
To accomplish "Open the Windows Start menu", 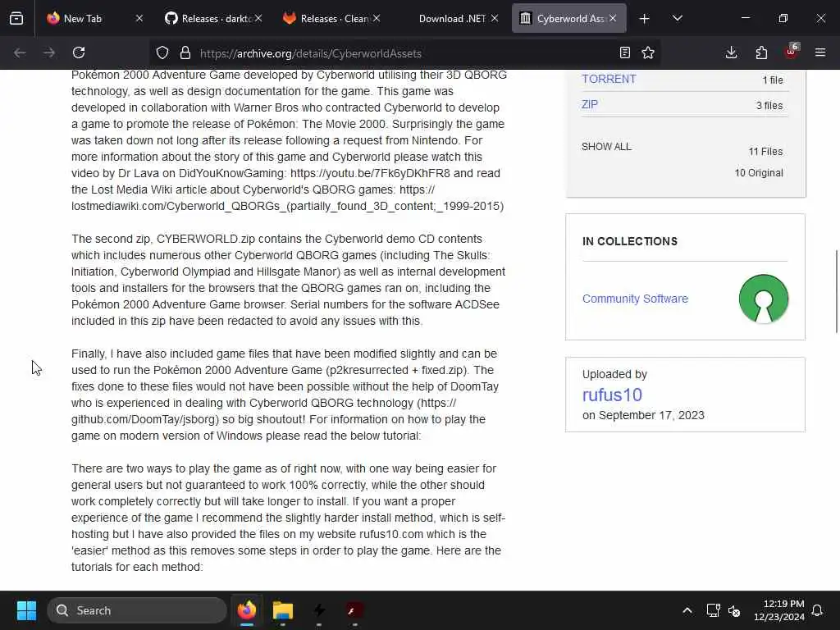I will pos(26,610).
